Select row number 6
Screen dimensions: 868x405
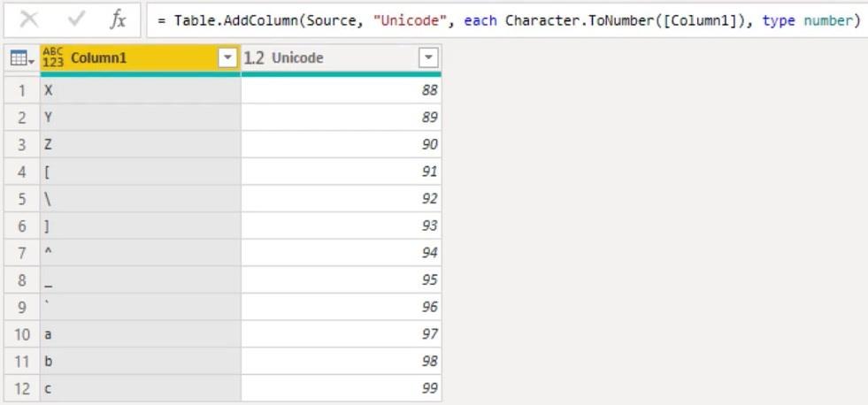(x=22, y=225)
